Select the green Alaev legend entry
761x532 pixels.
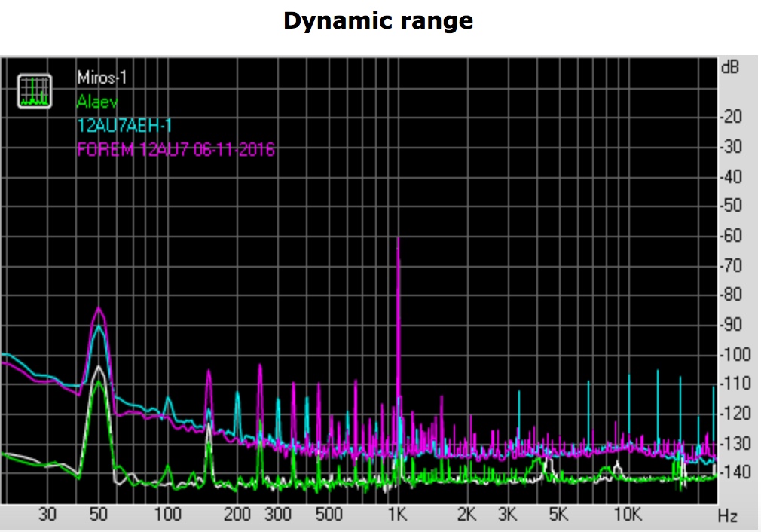tap(97, 101)
